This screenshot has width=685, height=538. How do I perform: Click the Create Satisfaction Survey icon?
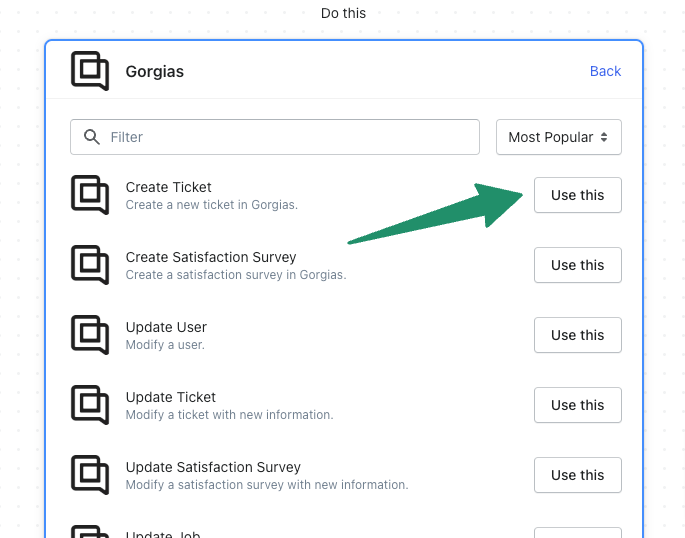click(x=90, y=265)
